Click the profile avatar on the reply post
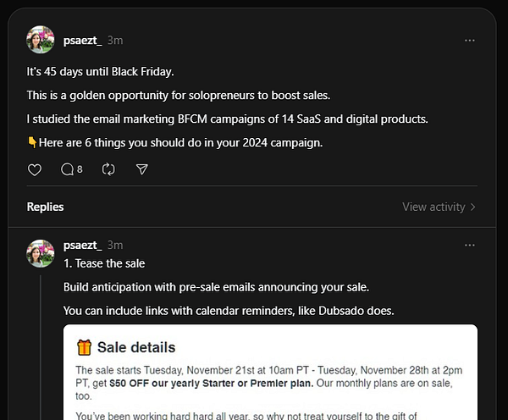 click(x=41, y=253)
